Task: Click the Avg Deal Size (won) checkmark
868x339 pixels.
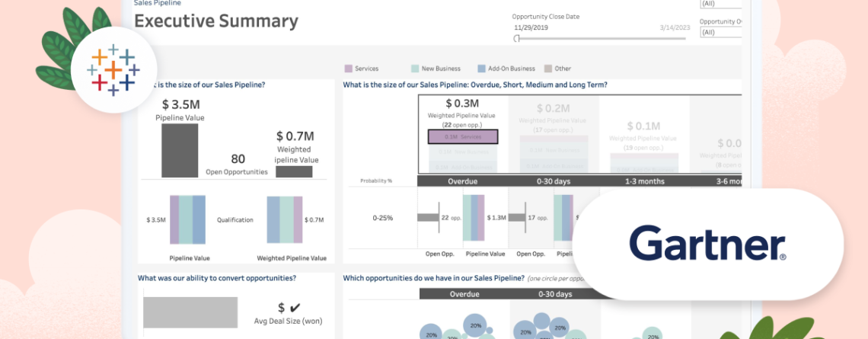Action: [x=295, y=308]
